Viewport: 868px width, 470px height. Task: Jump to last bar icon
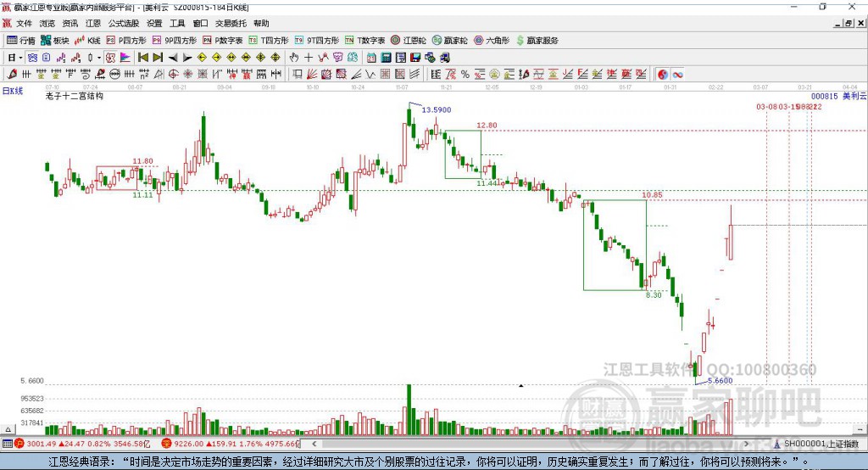158,58
